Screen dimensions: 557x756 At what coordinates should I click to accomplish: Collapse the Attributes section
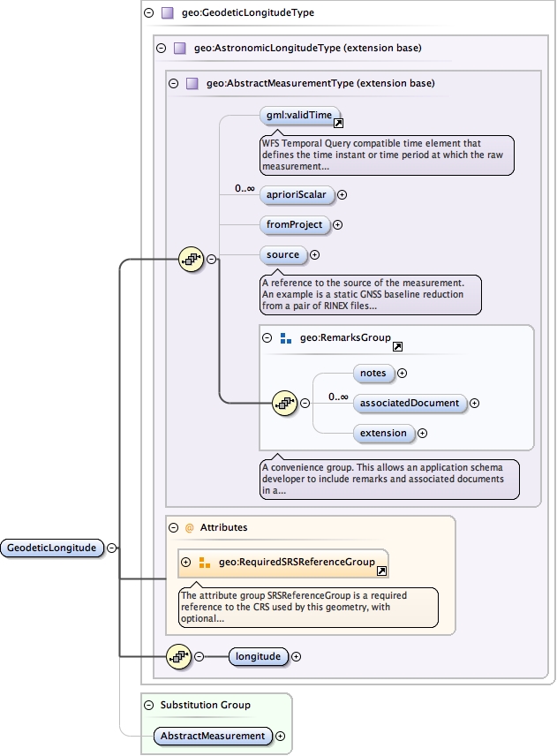coord(174,528)
